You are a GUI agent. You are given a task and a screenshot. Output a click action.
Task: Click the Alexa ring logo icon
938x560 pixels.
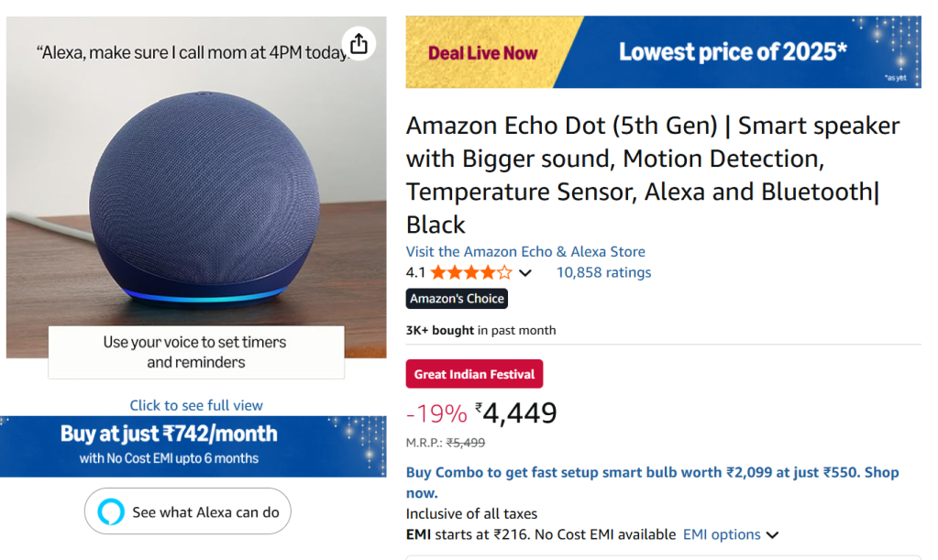click(110, 512)
